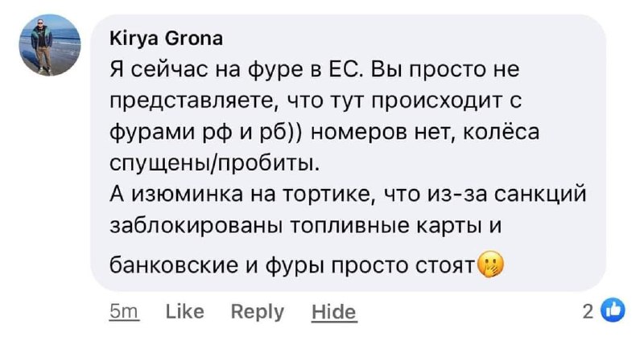Click the line starting "А изюминка на тортике"
Screen dimensions: 644x341
(x=349, y=194)
